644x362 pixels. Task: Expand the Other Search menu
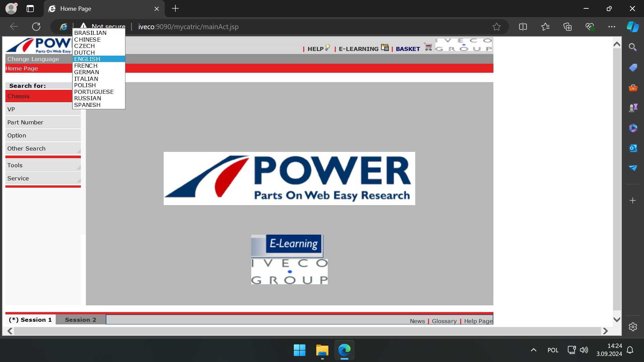(x=43, y=148)
